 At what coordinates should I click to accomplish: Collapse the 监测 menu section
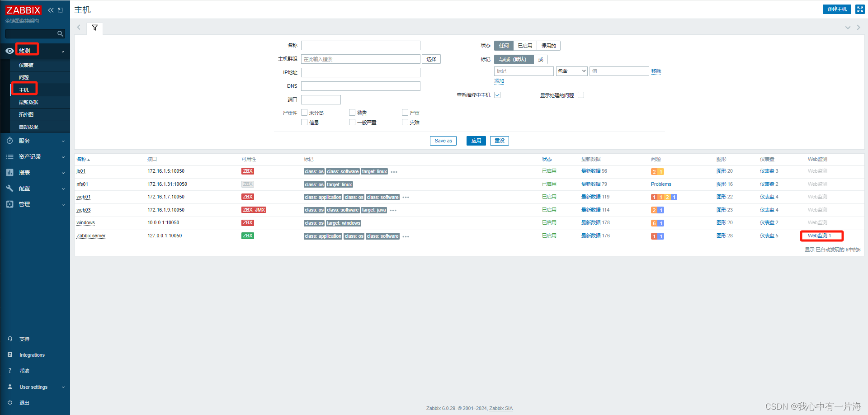pos(63,52)
